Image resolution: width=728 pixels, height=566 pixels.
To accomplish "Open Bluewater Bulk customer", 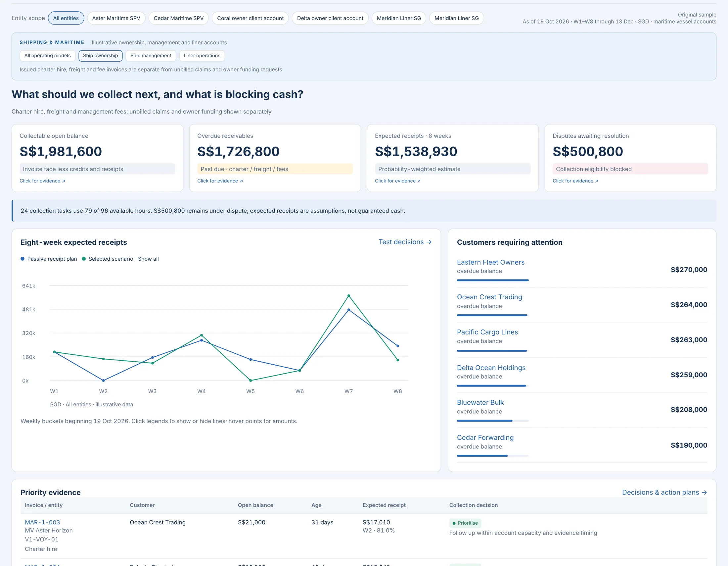I will tap(480, 402).
